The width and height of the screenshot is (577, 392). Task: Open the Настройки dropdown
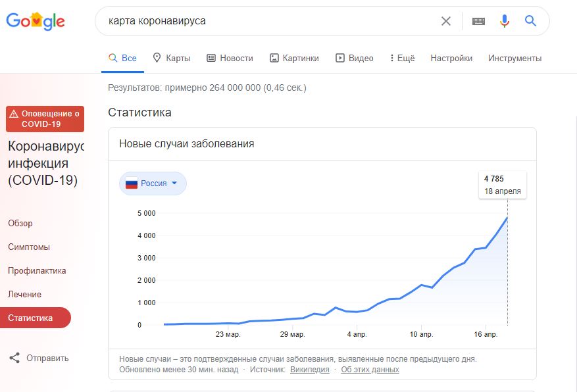[x=451, y=58]
